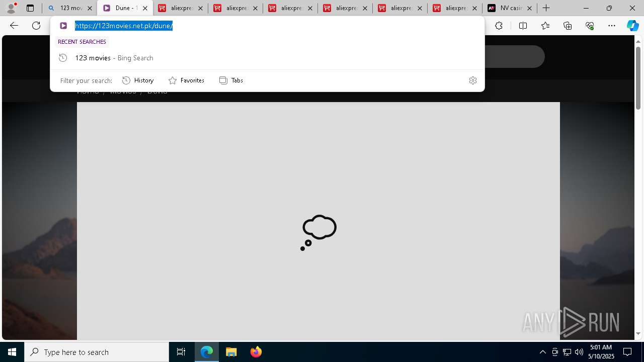The height and width of the screenshot is (362, 644).
Task: Open the Extensions puzzle icon
Action: pos(499,26)
